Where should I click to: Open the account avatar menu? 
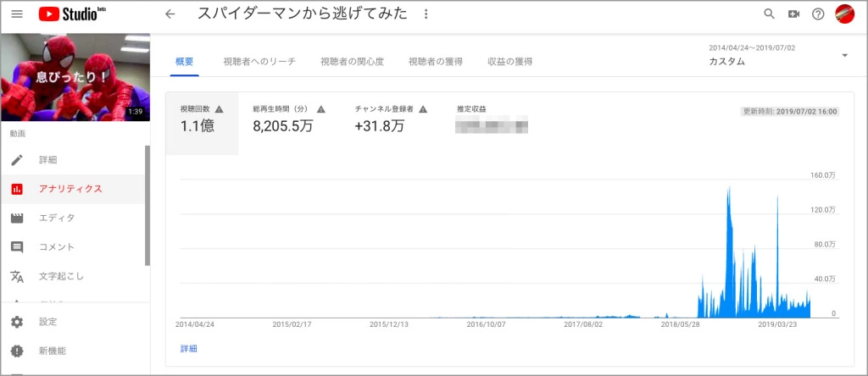[x=844, y=14]
